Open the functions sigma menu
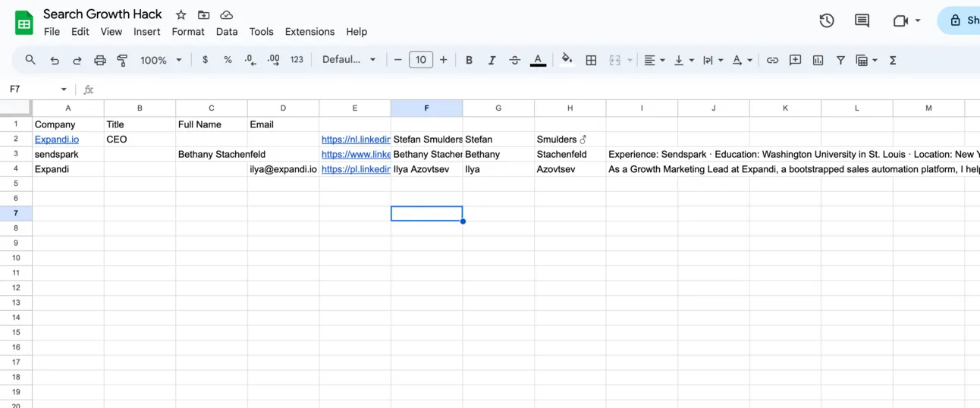The width and height of the screenshot is (980, 408). 893,60
